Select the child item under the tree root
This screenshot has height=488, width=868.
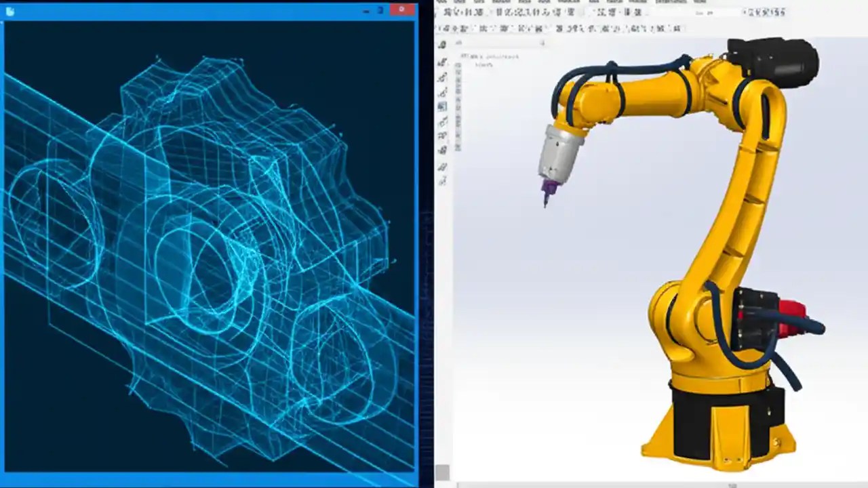click(x=487, y=65)
